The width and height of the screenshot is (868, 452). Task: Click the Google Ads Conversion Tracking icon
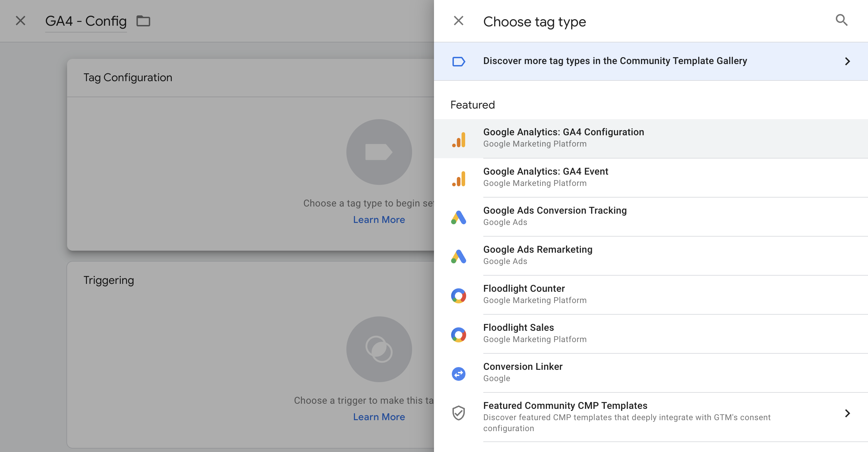459,217
